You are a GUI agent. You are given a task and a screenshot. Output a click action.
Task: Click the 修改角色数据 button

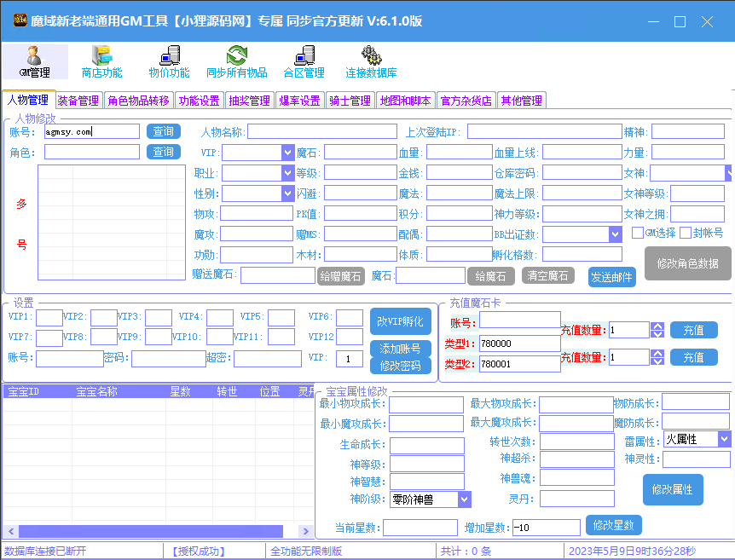(687, 264)
